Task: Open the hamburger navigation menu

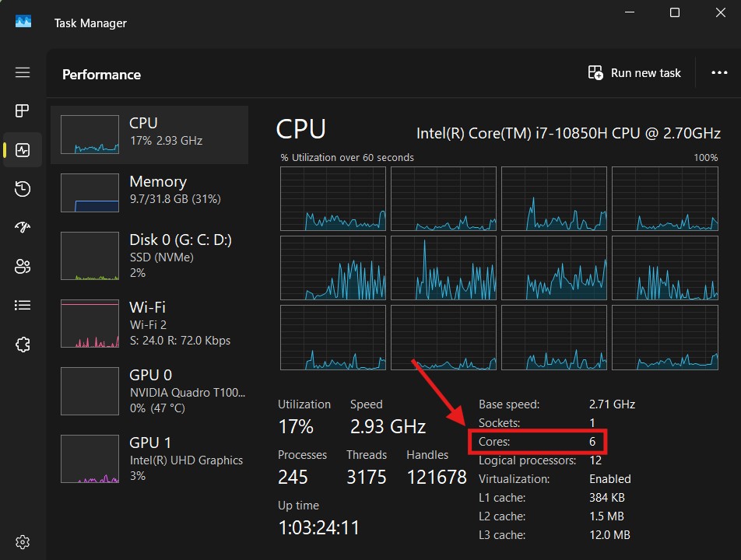Action: coord(23,72)
